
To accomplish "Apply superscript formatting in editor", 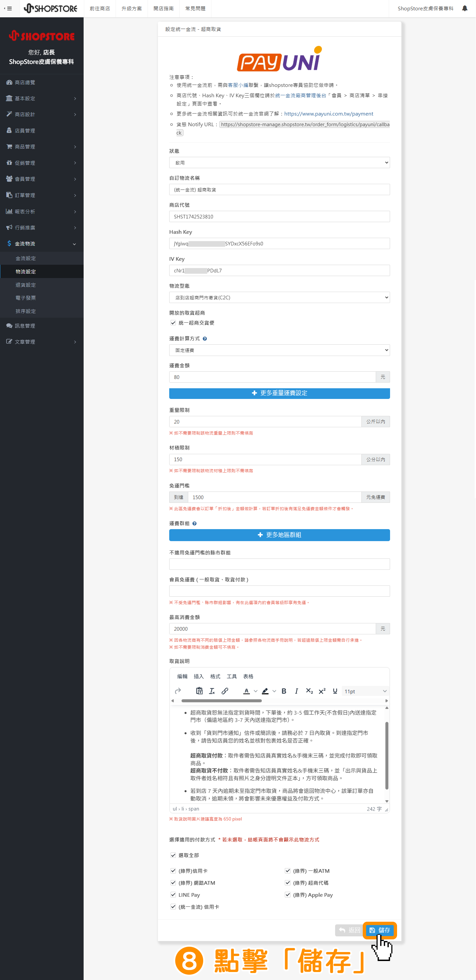I will point(322,691).
